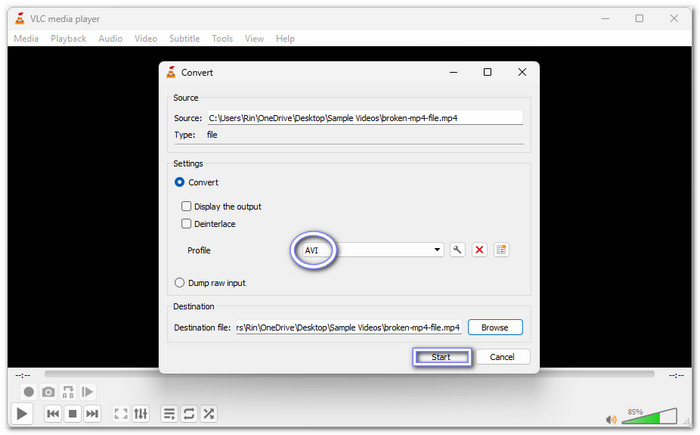The height and width of the screenshot is (435, 700).
Task: Click the frame-by-frame icon
Action: (88, 392)
